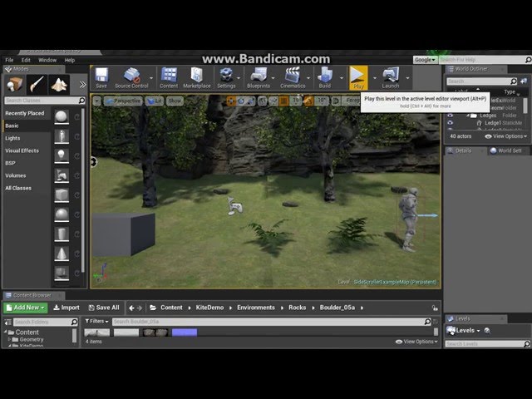Open the Content browser toolbar icon

pyautogui.click(x=169, y=78)
